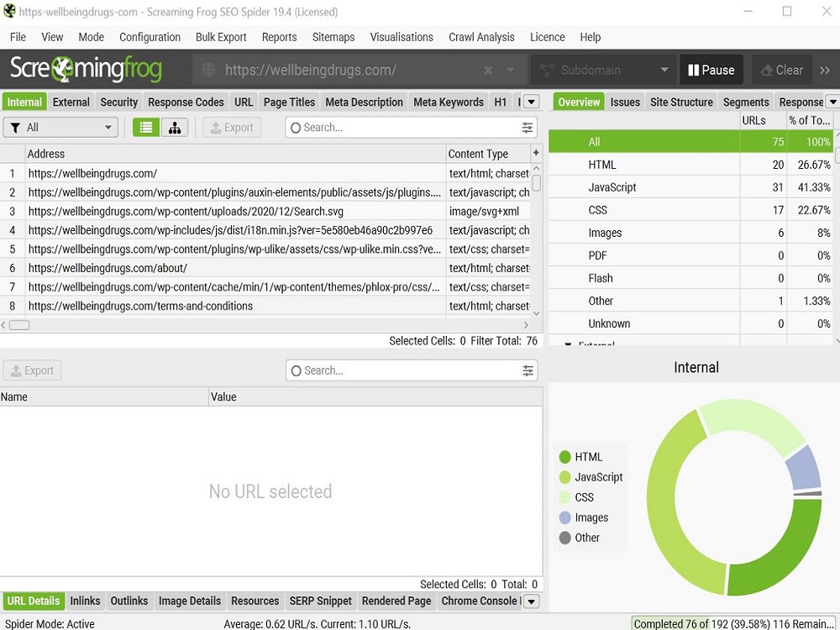
Task: Click the Images legend color dot
Action: pos(564,517)
